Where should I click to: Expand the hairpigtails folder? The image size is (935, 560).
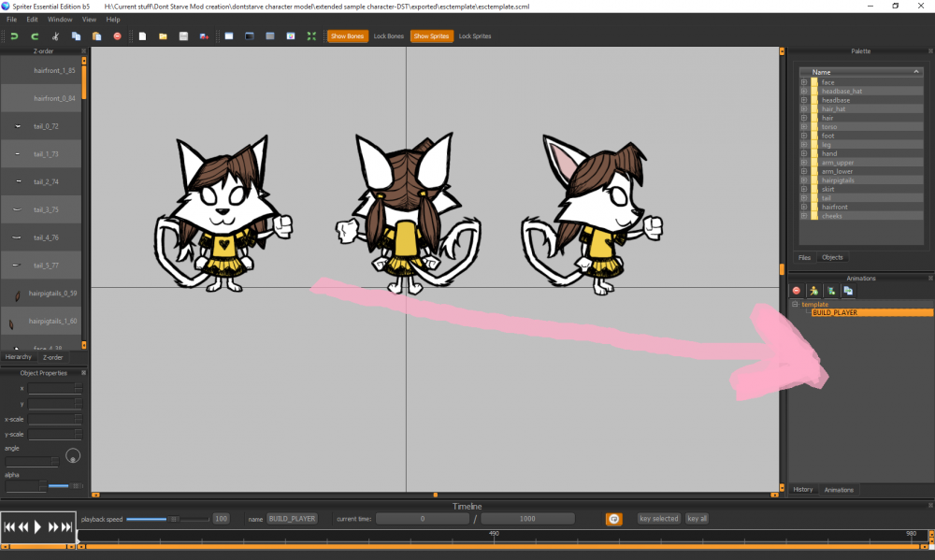(x=804, y=180)
